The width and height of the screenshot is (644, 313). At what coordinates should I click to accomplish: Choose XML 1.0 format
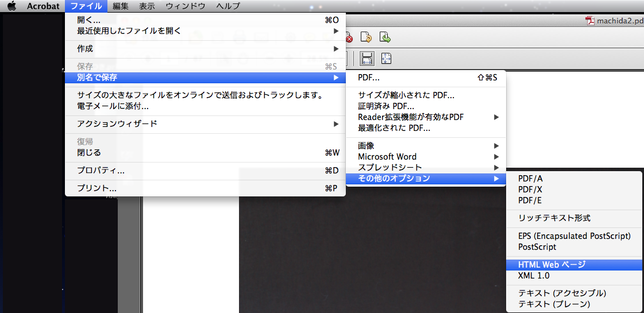[574, 275]
